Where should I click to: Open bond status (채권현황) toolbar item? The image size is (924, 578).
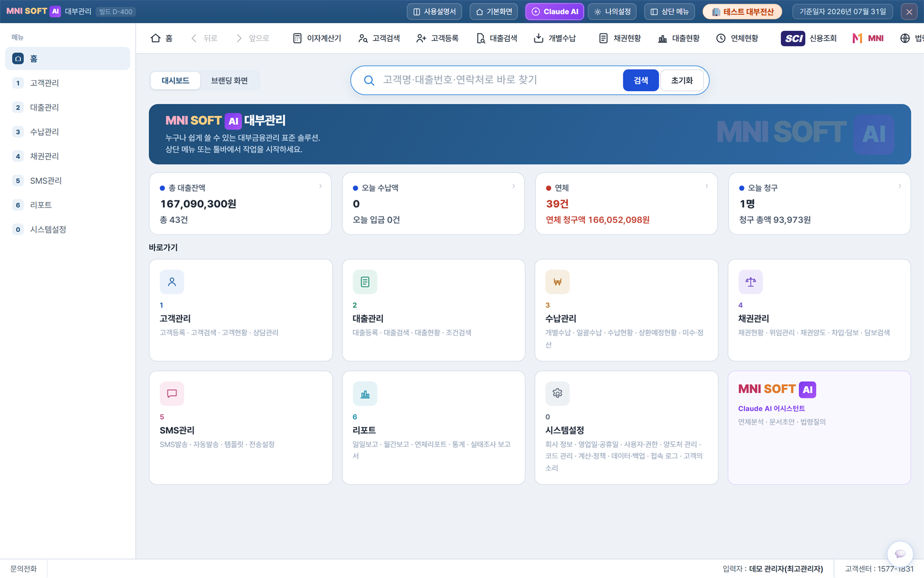tap(620, 38)
